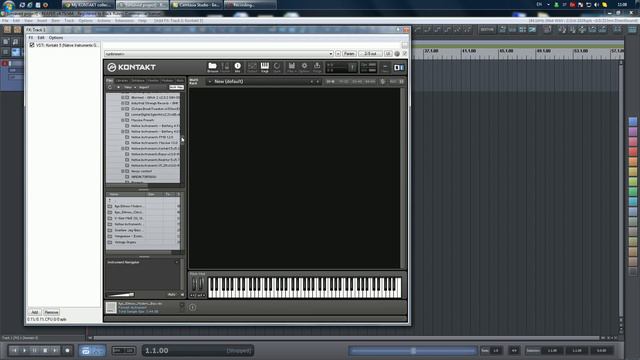Open REAPER's Actions menu
Image resolution: width=640 pixels, height=360 pixels.
(104, 20)
